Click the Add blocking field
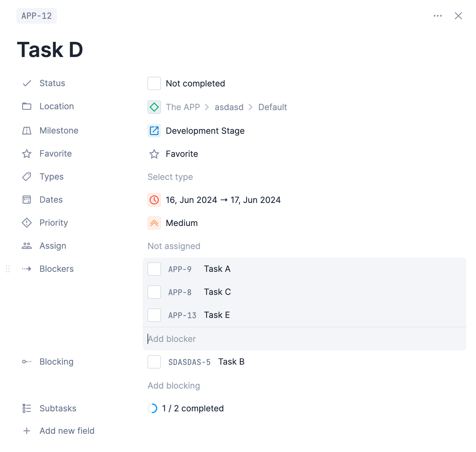This screenshot has height=452, width=476. pos(174,386)
